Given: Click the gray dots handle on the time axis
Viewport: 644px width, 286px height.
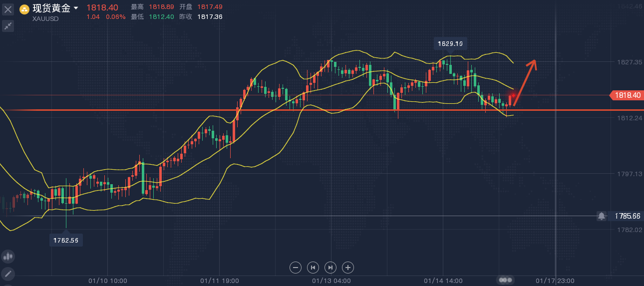Looking at the screenshot, I should point(505,281).
